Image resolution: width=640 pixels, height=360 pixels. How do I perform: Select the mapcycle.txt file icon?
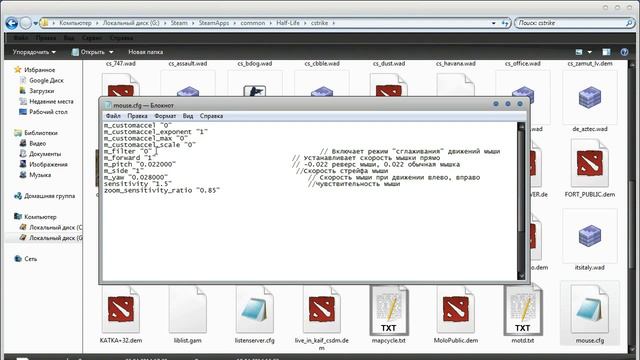[389, 310]
